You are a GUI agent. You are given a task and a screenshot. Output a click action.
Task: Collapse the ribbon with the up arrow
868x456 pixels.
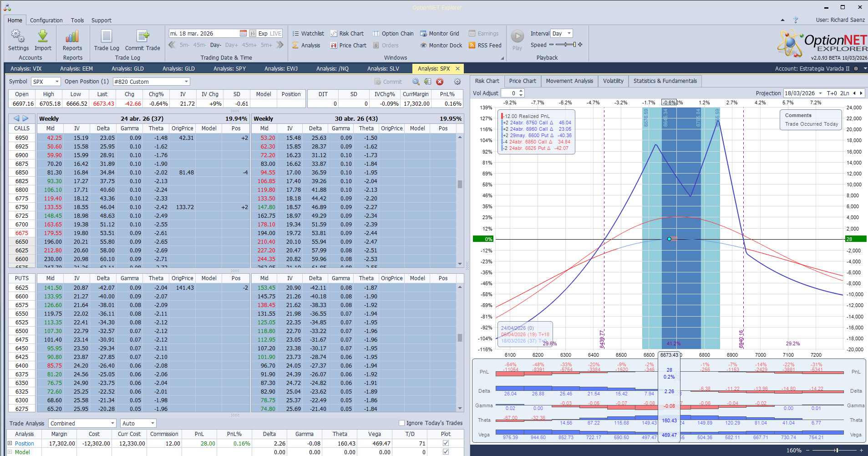point(782,20)
